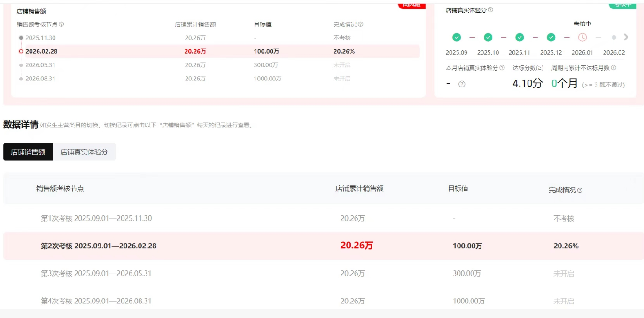Click help icon in details table 完成情况 header

point(580,191)
